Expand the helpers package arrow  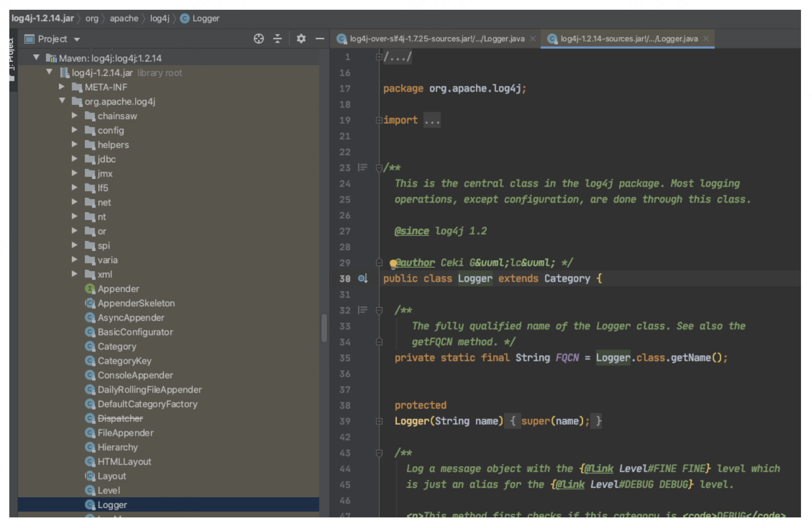click(75, 144)
